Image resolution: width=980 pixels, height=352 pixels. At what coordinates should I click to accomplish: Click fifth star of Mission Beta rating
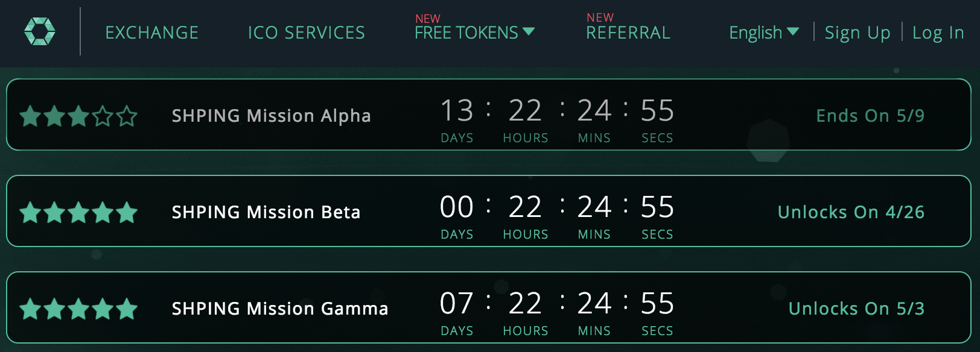[127, 212]
